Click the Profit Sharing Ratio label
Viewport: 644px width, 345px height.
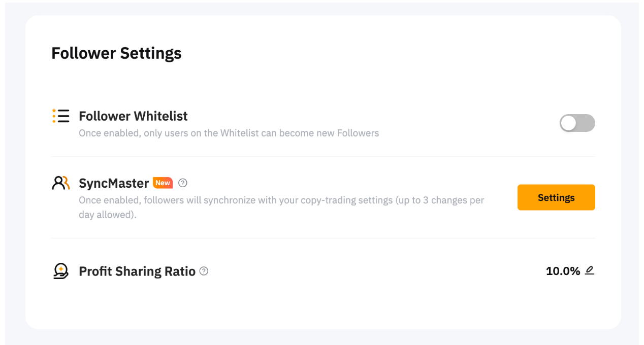click(137, 271)
